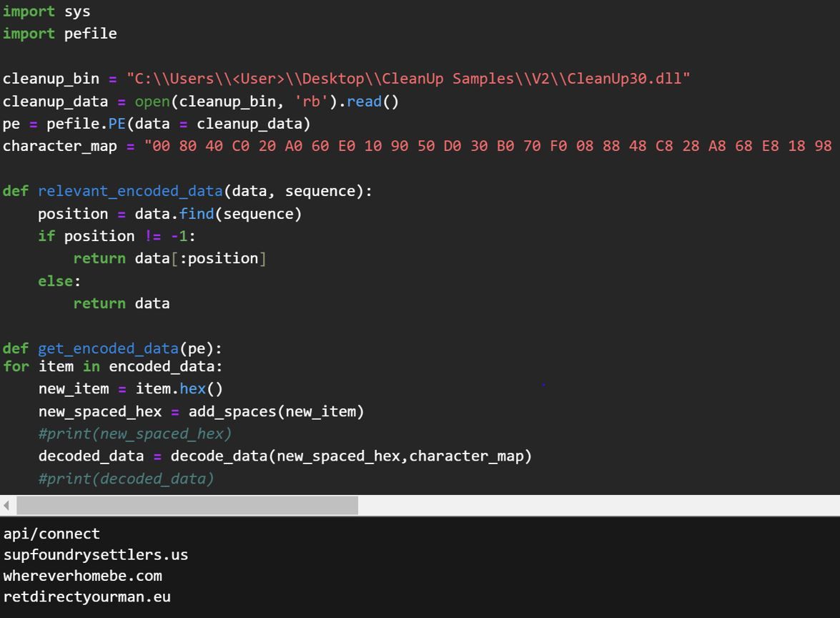Click the 'api/connect' output line
The height and width of the screenshot is (618, 840).
click(x=51, y=534)
